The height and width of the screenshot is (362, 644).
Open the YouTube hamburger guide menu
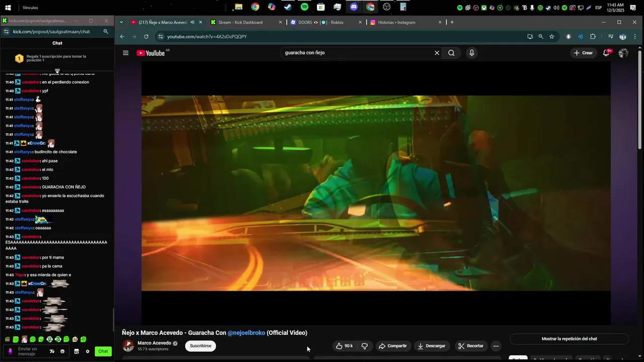[x=126, y=53]
